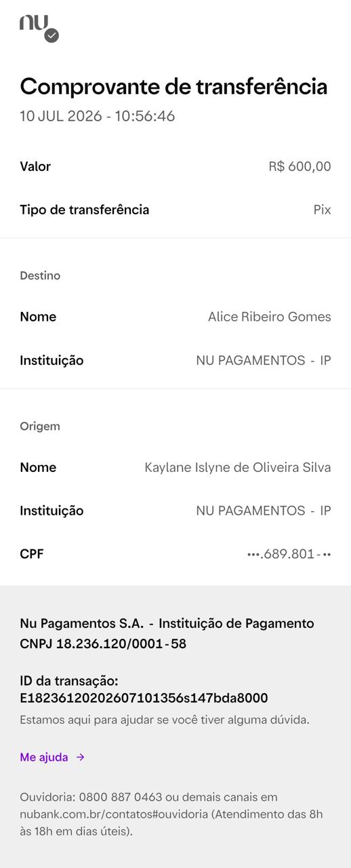Screen dimensions: 351x868
Task: Click the Ouvidoria phone number 0800 887 0463
Action: [121, 797]
